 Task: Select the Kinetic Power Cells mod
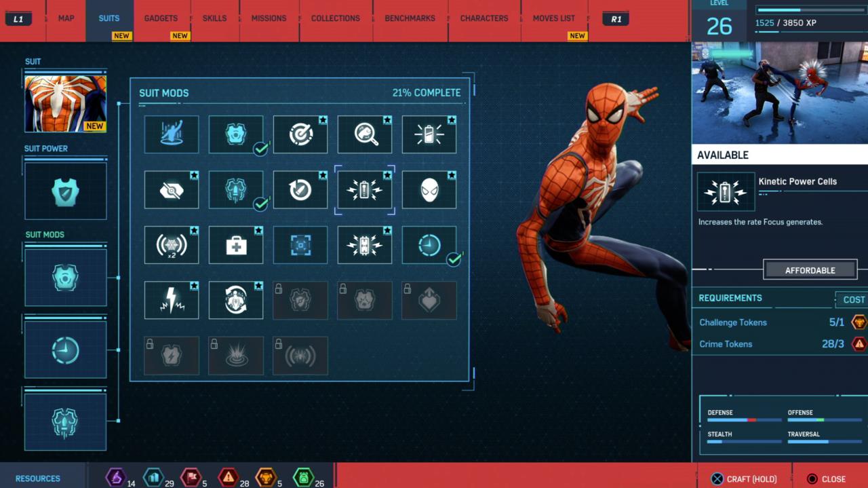pyautogui.click(x=364, y=190)
